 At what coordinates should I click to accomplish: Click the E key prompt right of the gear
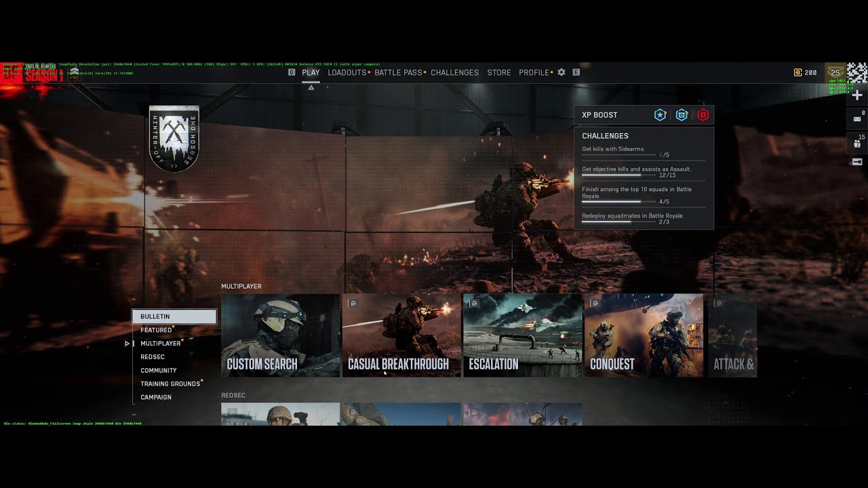pos(576,73)
